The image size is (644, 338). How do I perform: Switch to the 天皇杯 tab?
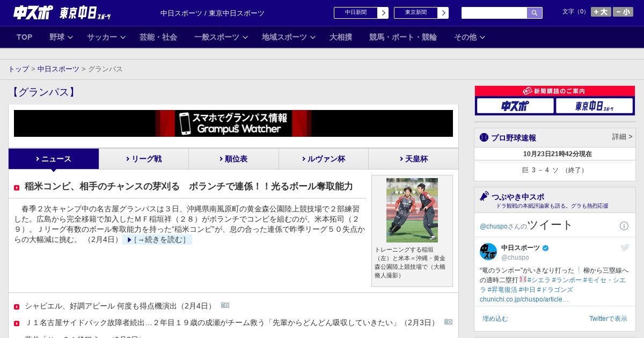pyautogui.click(x=413, y=159)
